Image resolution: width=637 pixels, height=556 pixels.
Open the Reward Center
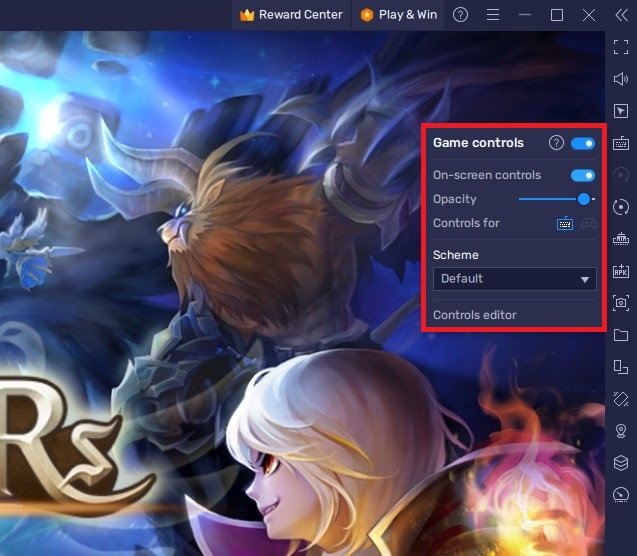(x=291, y=15)
